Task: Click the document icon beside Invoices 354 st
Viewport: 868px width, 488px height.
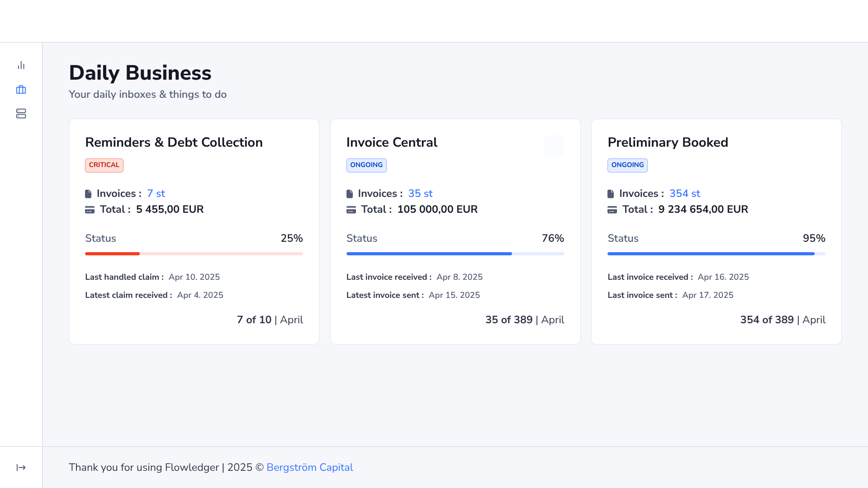Action: tap(611, 194)
